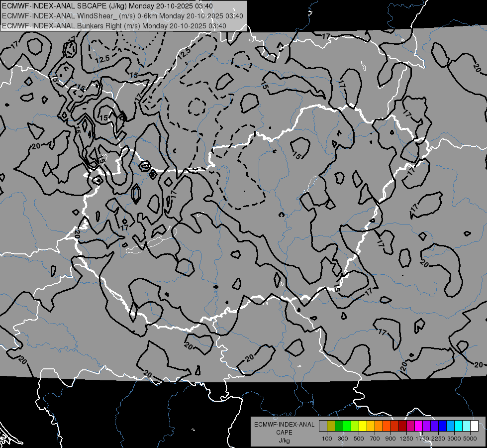Click the 900 value in the legend
This screenshot has width=487, height=448.
click(x=390, y=439)
